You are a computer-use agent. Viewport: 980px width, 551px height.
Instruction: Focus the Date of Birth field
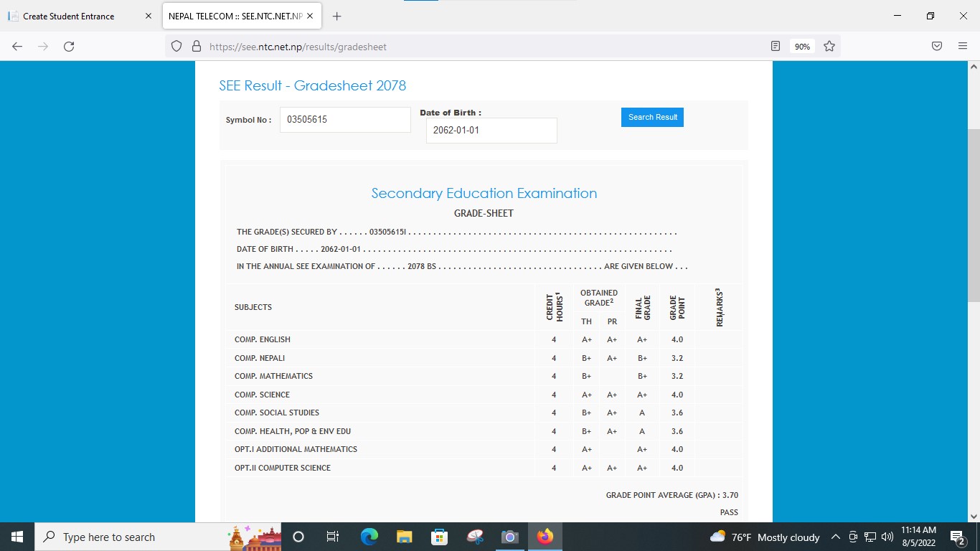point(491,131)
